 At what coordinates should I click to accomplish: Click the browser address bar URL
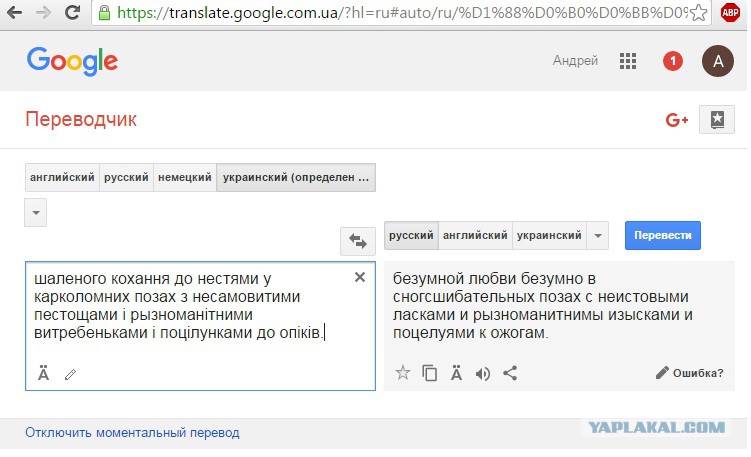click(402, 12)
